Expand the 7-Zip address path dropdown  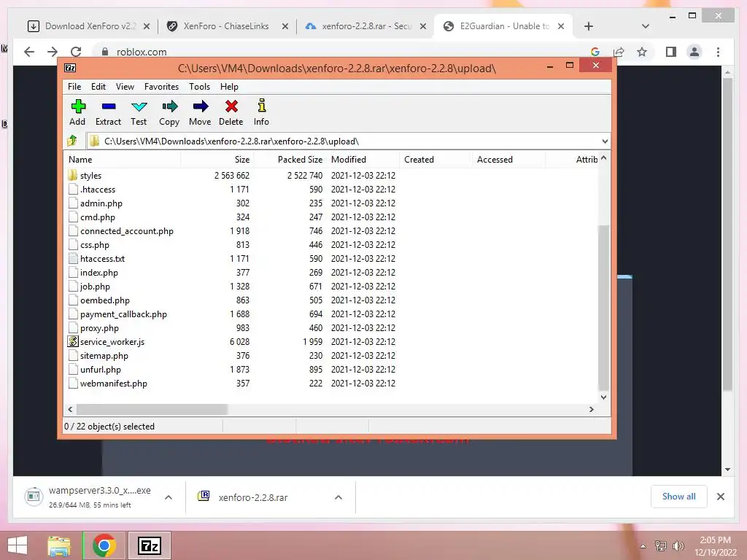coord(605,141)
